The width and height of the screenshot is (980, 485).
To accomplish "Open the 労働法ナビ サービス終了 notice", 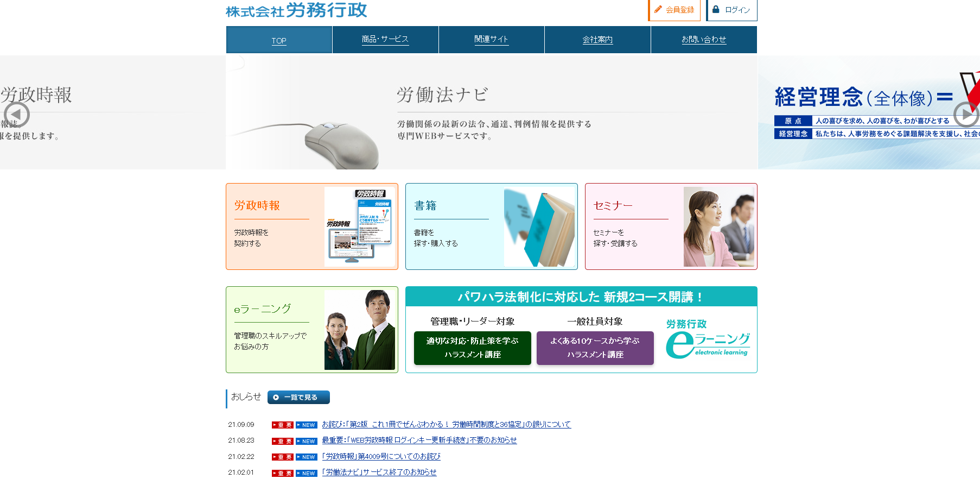I will [x=379, y=472].
